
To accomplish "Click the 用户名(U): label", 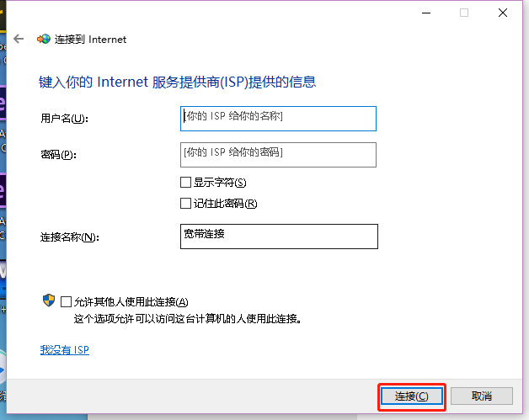I will (64, 119).
